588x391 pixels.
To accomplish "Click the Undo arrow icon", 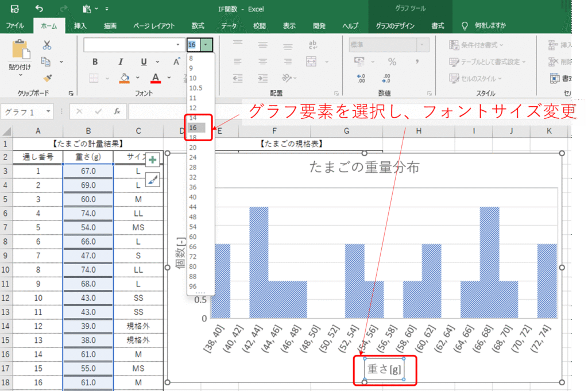I will pyautogui.click(x=38, y=9).
